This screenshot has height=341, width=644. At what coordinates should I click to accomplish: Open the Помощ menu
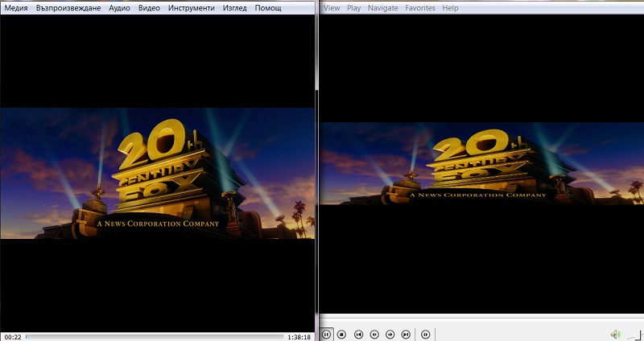pyautogui.click(x=268, y=7)
